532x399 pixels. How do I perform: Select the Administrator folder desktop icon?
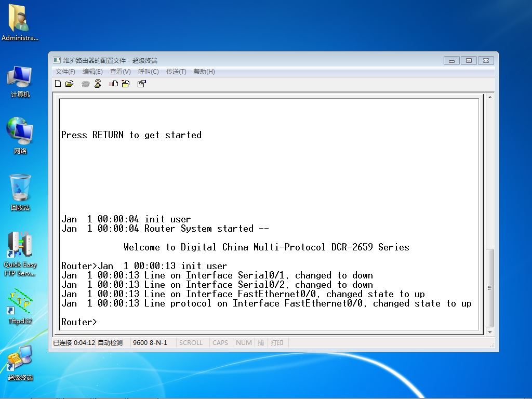tap(20, 22)
